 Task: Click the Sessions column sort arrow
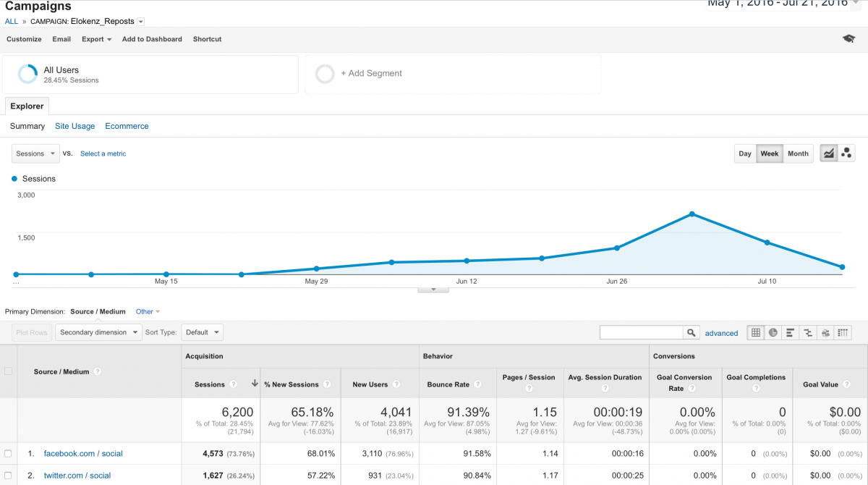coord(255,384)
